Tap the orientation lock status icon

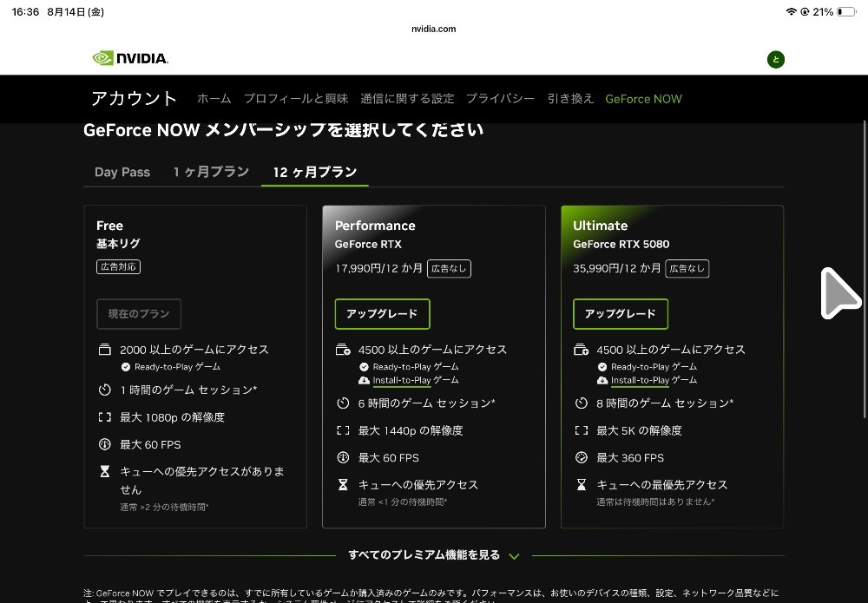[805, 11]
